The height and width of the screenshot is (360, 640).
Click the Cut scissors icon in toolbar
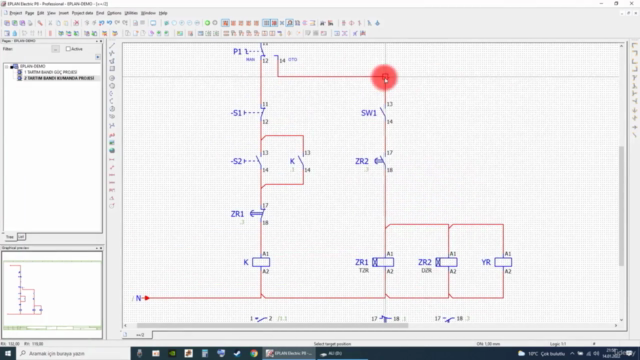click(50, 23)
